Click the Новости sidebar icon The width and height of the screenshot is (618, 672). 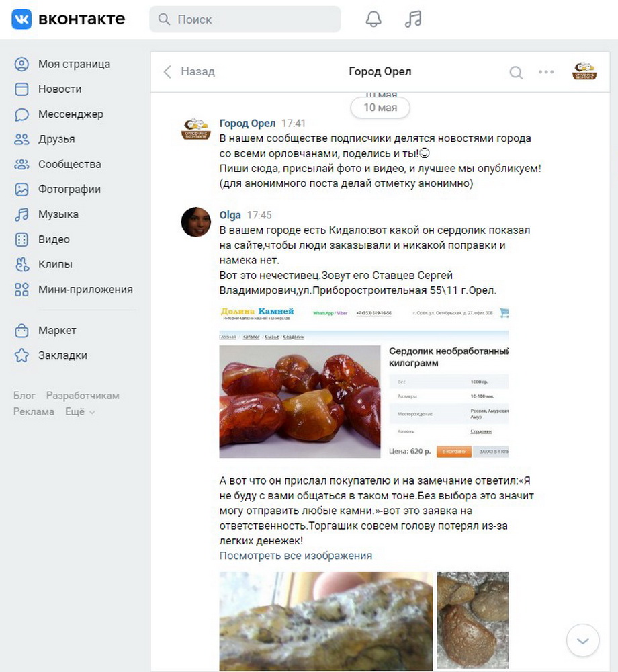click(21, 89)
